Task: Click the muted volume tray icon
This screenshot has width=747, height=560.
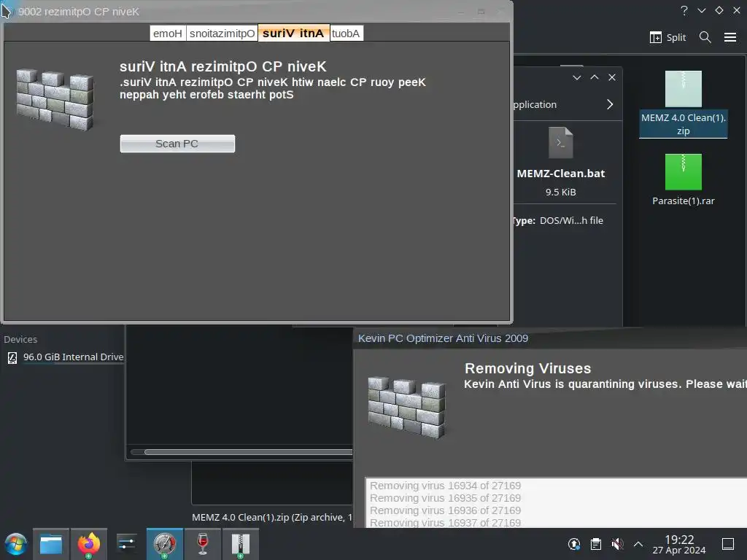Action: 617,544
